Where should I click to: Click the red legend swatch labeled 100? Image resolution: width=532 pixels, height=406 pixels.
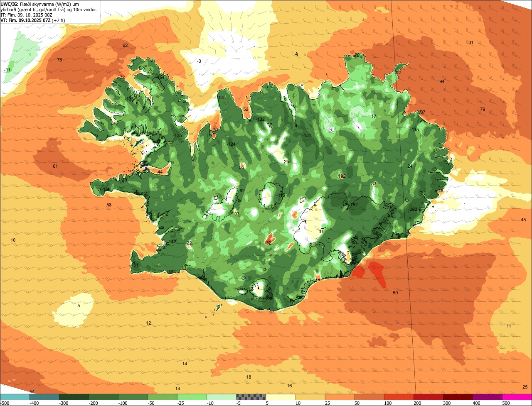(x=399, y=397)
